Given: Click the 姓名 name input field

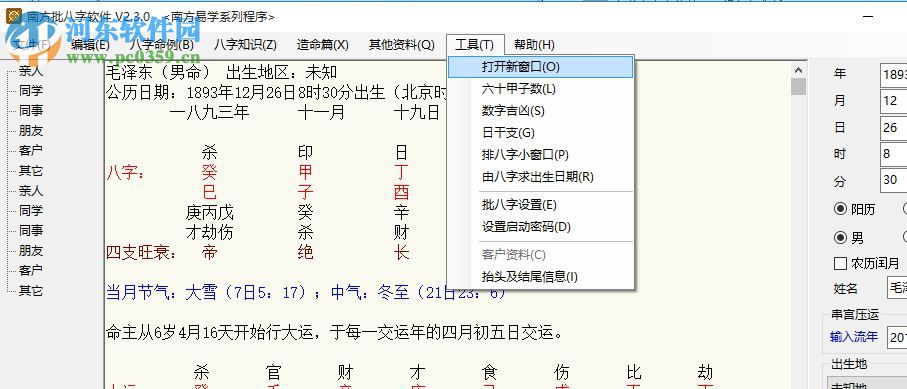Looking at the screenshot, I should coord(897,288).
